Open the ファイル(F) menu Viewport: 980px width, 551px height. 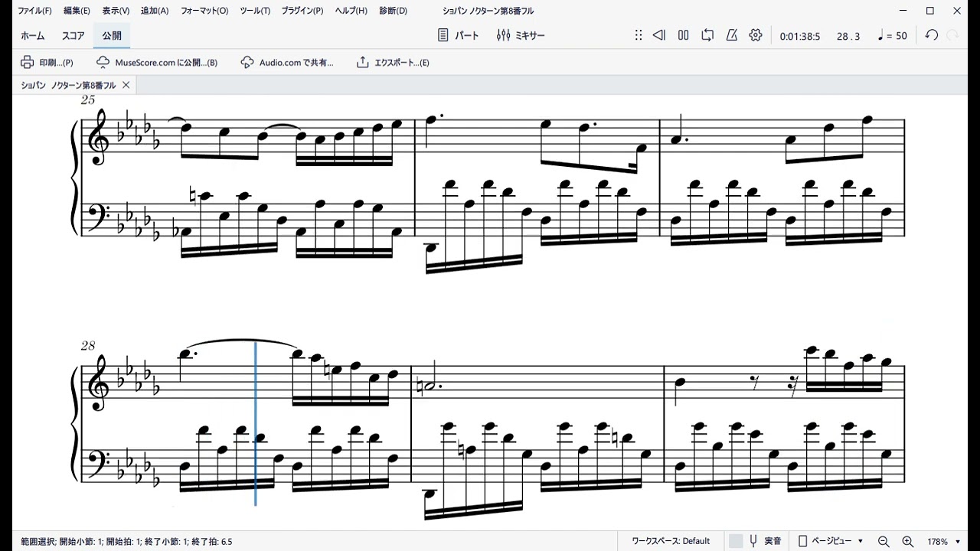(34, 11)
